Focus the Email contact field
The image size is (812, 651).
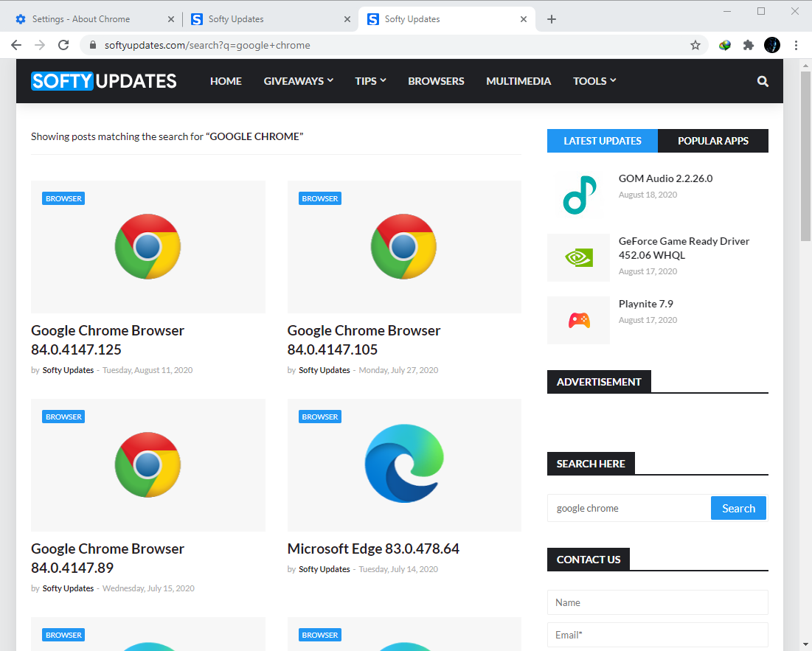point(658,635)
